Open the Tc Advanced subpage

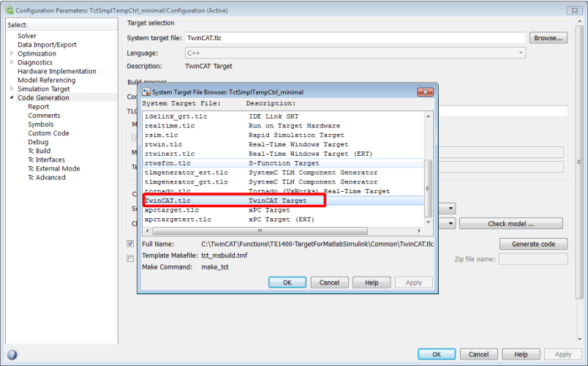tap(47, 178)
